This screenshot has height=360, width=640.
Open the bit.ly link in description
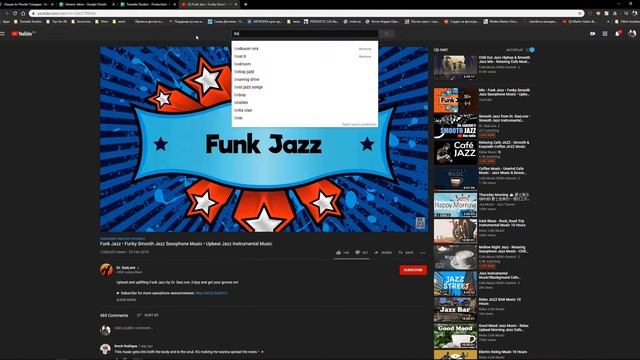tap(211, 293)
